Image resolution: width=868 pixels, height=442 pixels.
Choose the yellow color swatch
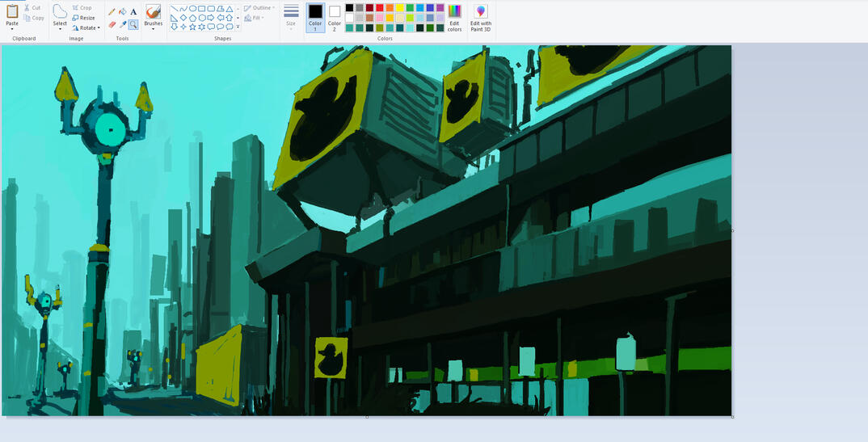tap(400, 7)
